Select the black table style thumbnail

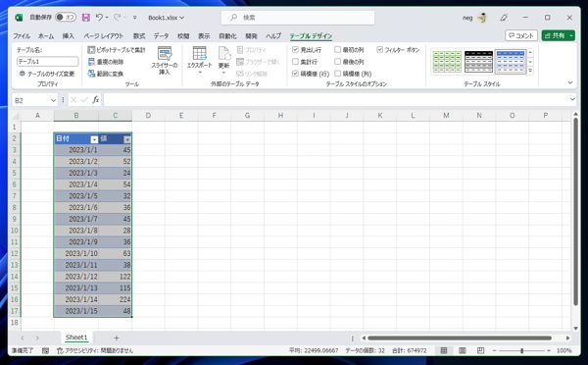pyautogui.click(x=479, y=62)
